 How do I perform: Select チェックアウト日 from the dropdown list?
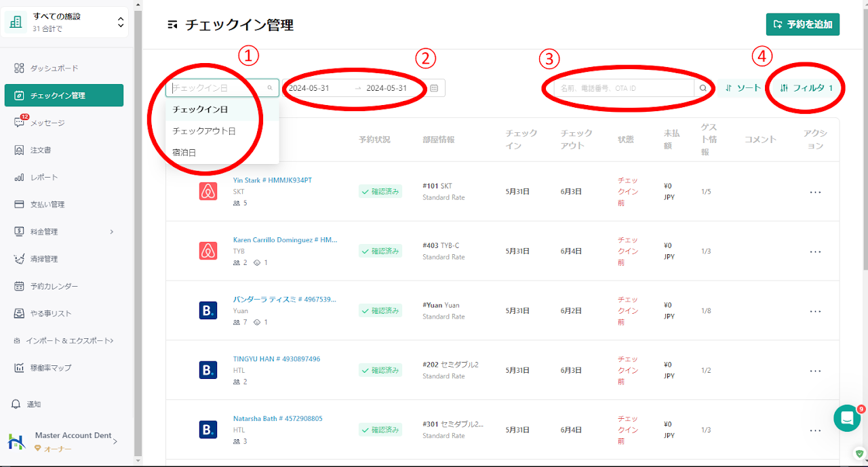click(204, 131)
